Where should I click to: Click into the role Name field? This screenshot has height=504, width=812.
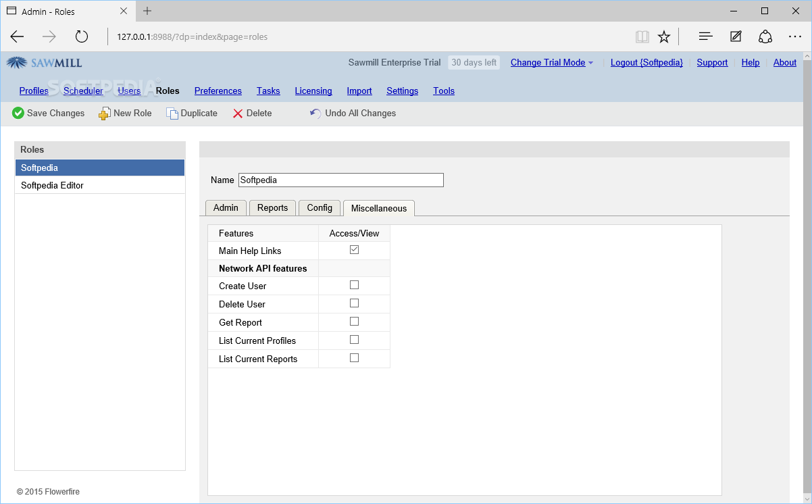click(x=341, y=180)
